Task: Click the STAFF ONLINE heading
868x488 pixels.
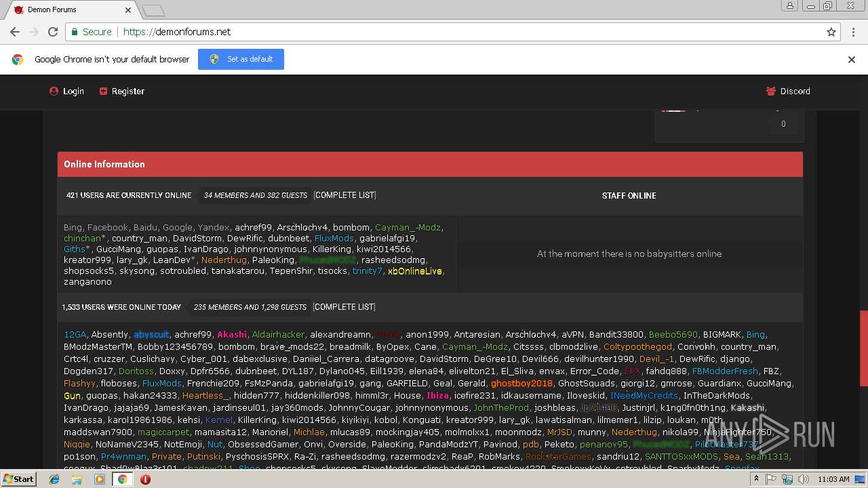Action: (629, 196)
